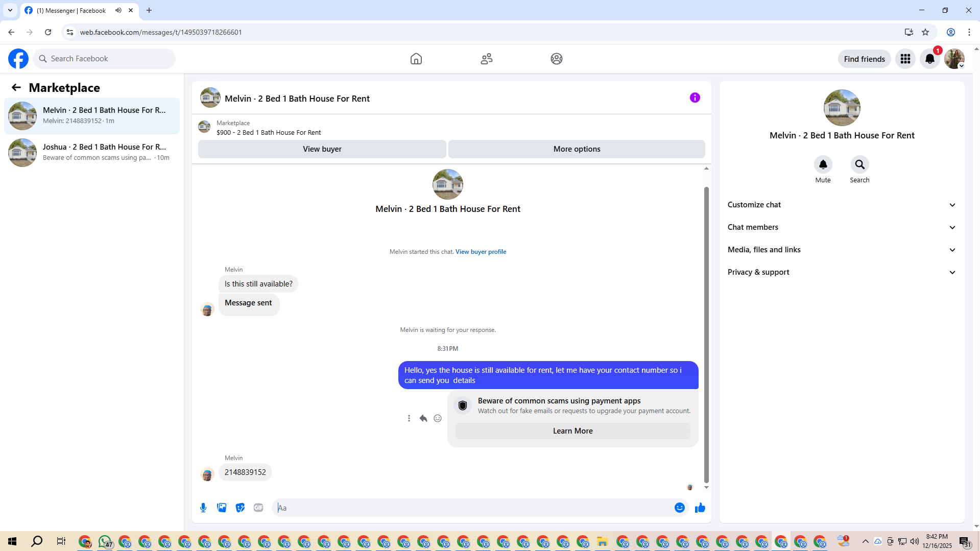Open the Friends icon in top navigation
The image size is (980, 551).
(x=487, y=59)
